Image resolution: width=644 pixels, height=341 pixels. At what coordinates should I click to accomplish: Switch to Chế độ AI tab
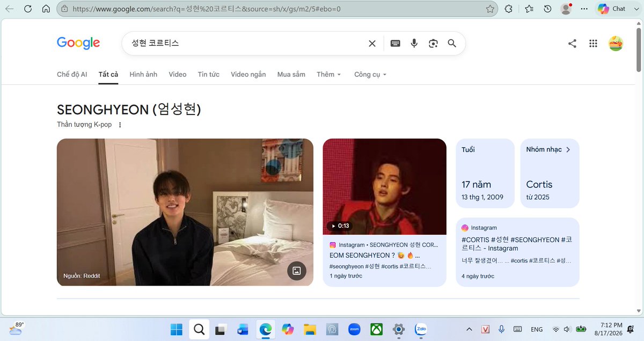[72, 75]
